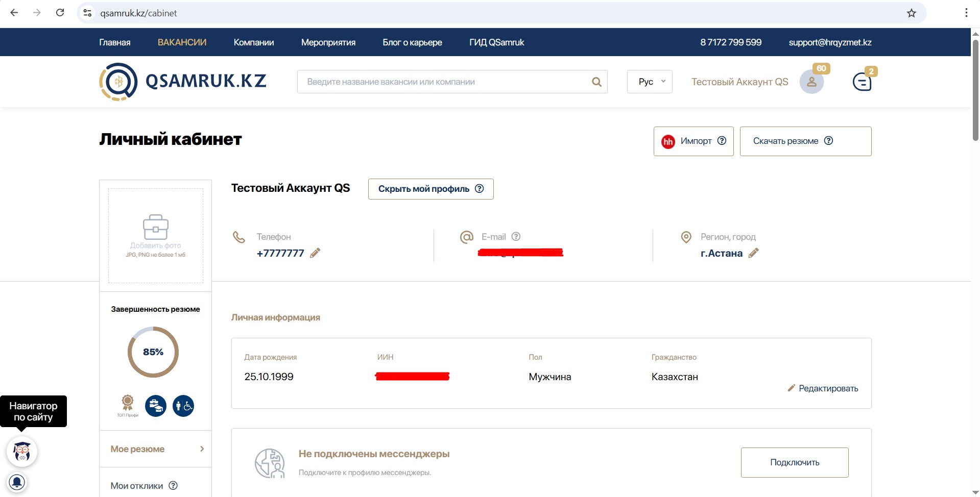Expand Мое резюме chevron
This screenshot has height=497, width=980.
[202, 449]
